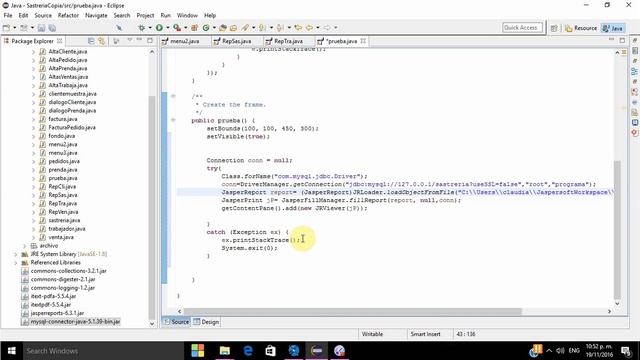
Task: Open the File menu
Action: point(8,15)
